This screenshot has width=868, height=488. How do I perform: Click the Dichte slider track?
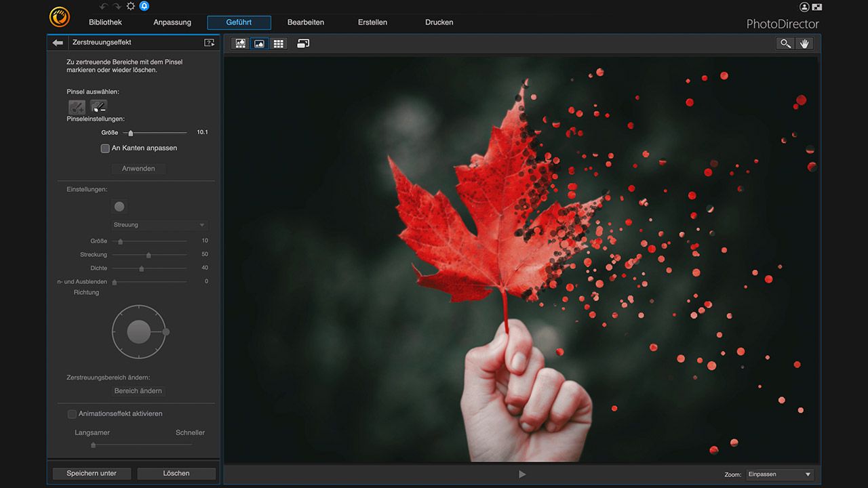[163, 268]
